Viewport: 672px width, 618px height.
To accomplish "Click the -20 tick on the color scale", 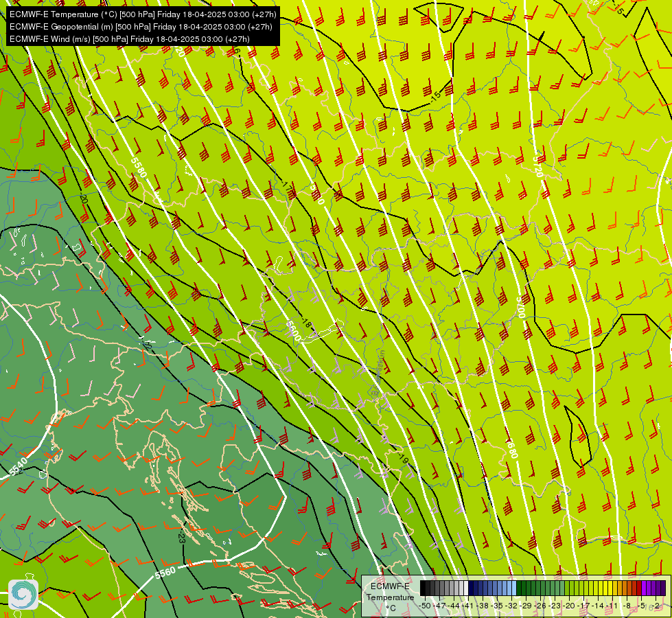I will pos(569,606).
